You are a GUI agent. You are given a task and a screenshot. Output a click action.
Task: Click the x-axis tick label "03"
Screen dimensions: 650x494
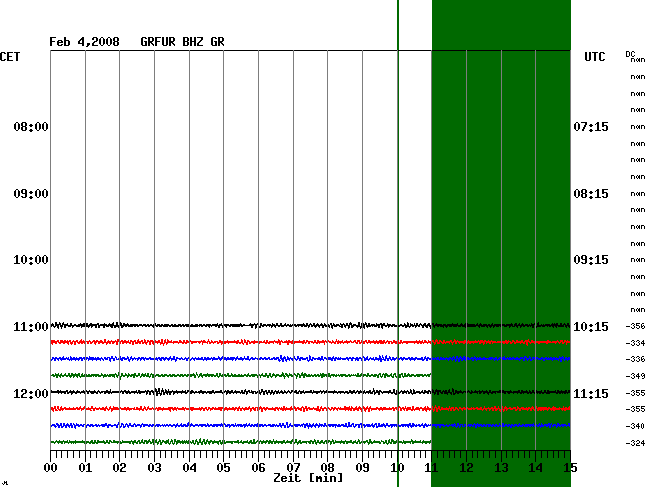[155, 467]
